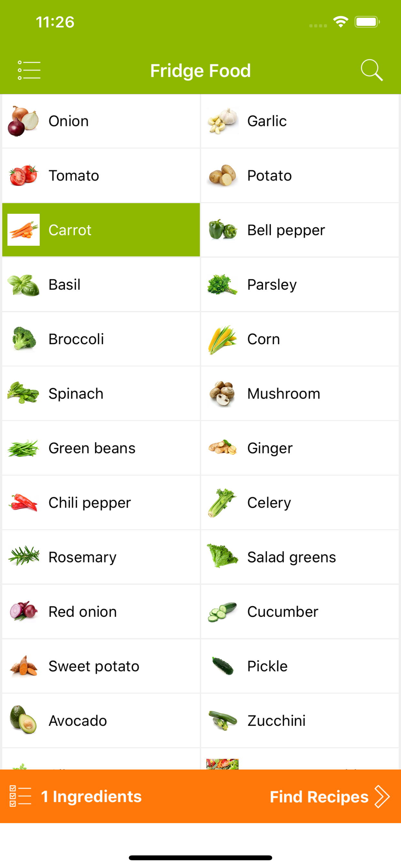The width and height of the screenshot is (401, 868).
Task: Open the 1 Ingredients summary
Action: 91,797
